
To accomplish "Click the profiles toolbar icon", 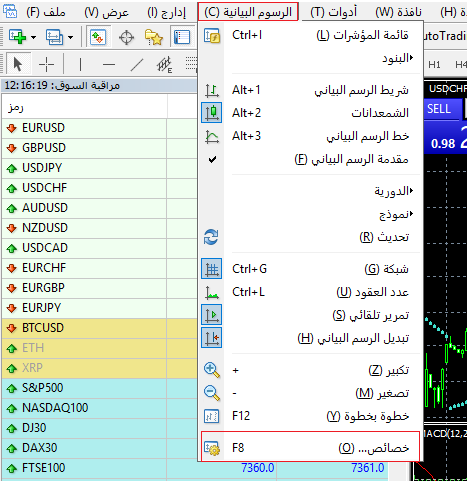I will 54,37.
